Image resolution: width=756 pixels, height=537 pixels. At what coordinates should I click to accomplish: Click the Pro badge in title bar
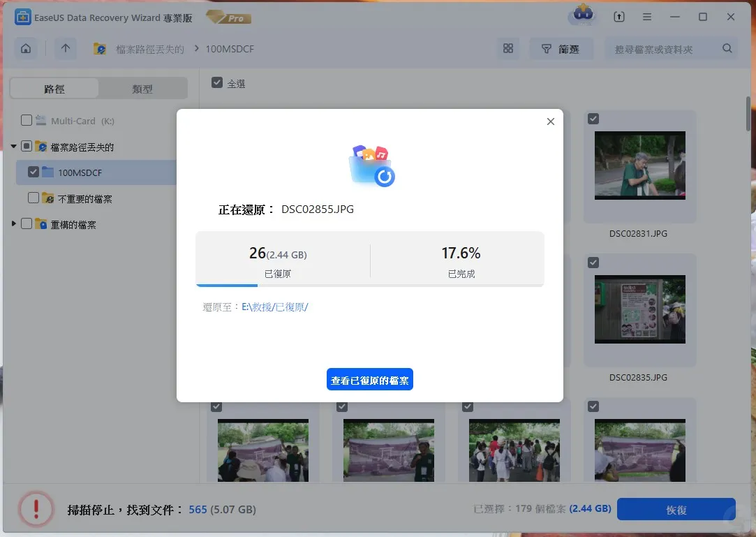pyautogui.click(x=228, y=17)
